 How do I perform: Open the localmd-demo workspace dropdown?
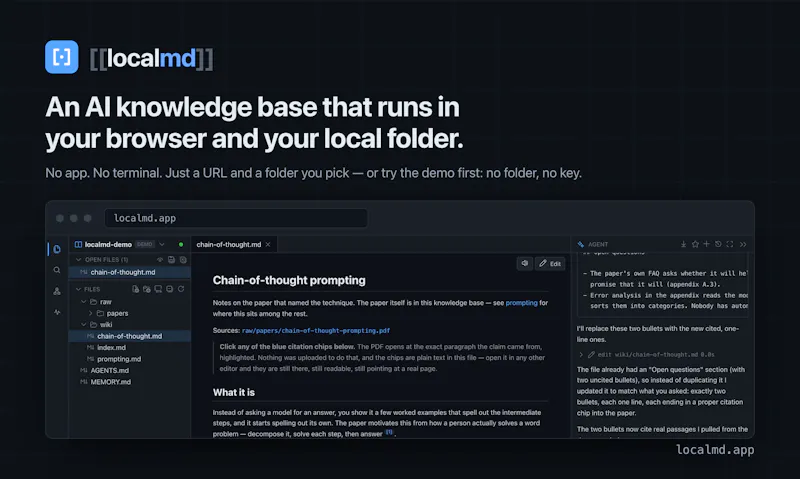pos(162,244)
